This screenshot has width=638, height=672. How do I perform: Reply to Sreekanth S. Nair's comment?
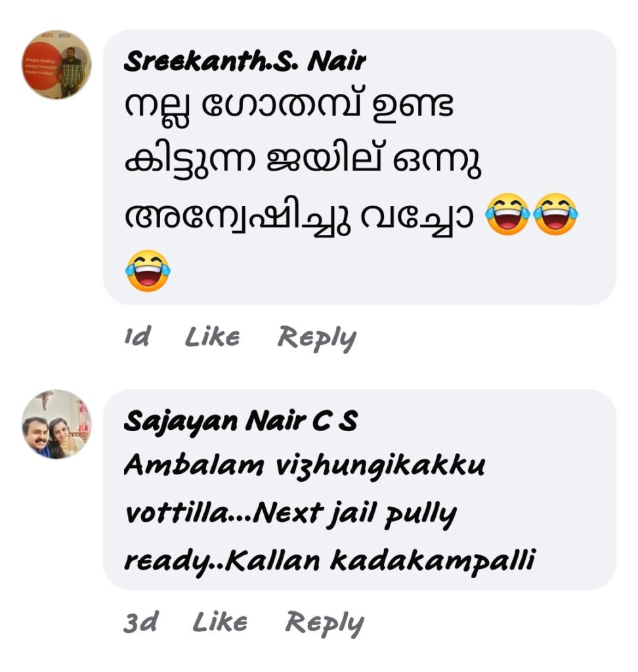tap(317, 338)
